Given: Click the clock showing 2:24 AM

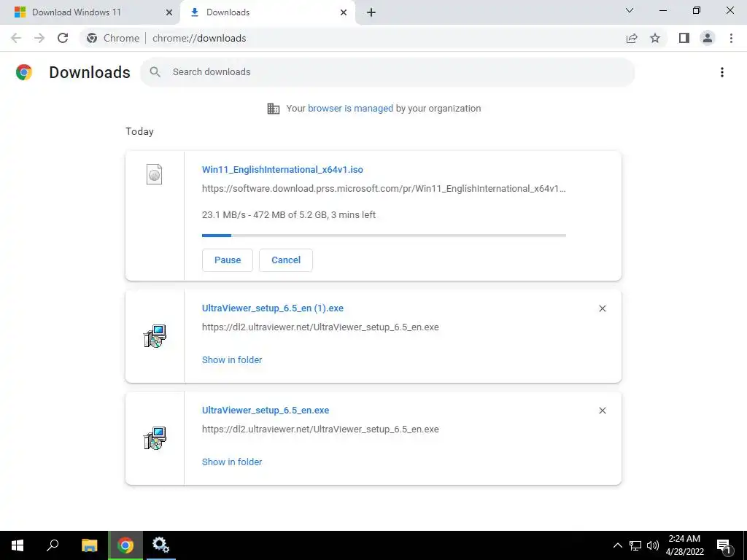Looking at the screenshot, I should 684,539.
